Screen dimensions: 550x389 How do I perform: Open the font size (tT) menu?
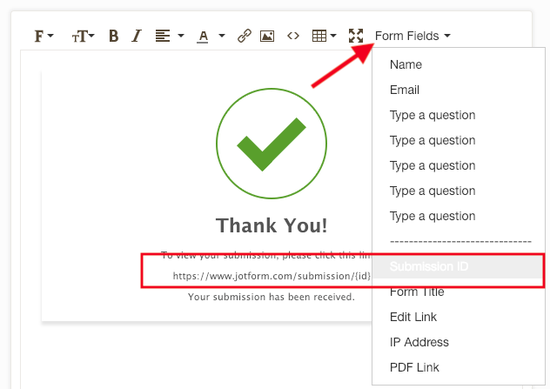pos(83,36)
